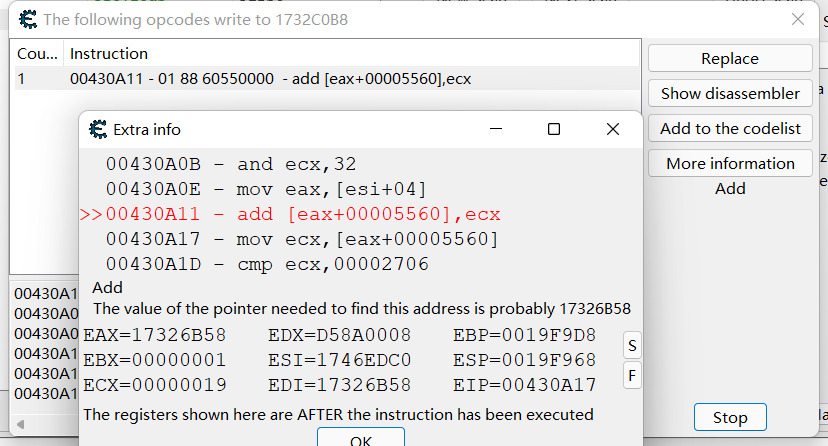Click the Cheat Engine icon in Extra info titlebar
This screenshot has height=446, width=828.
(98, 129)
